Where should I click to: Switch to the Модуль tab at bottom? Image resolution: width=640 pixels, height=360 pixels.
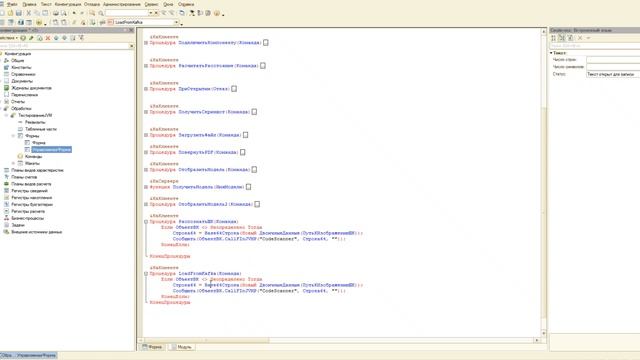pos(181,347)
